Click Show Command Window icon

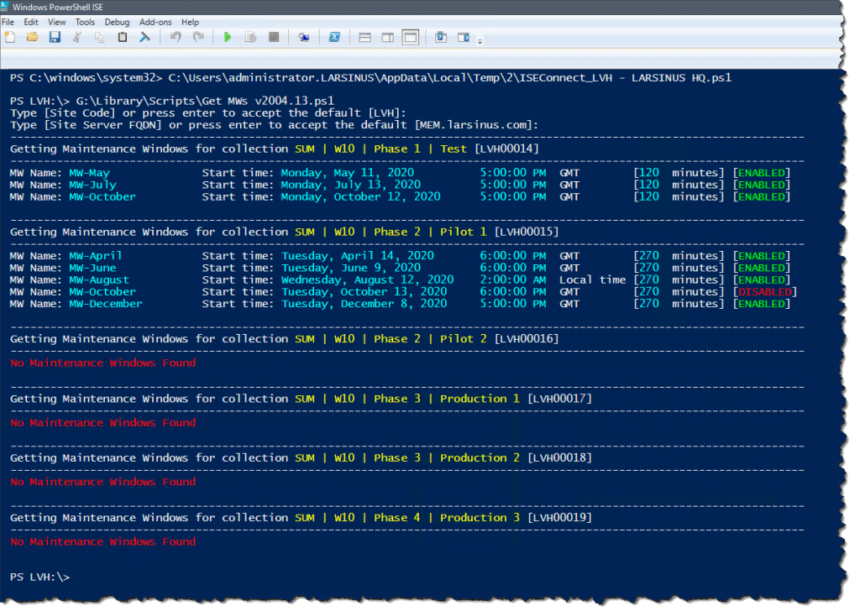[440, 37]
